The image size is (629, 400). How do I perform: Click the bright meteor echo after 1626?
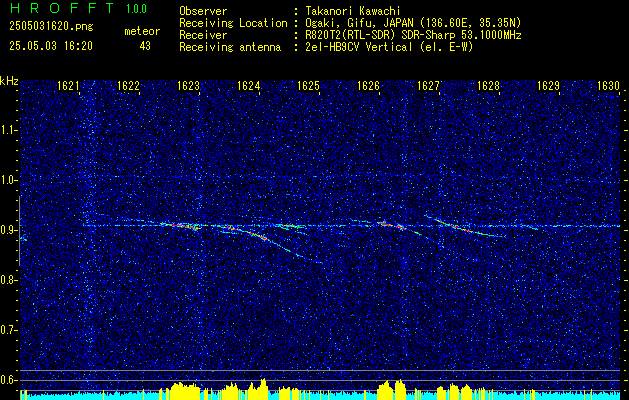[x=391, y=225]
